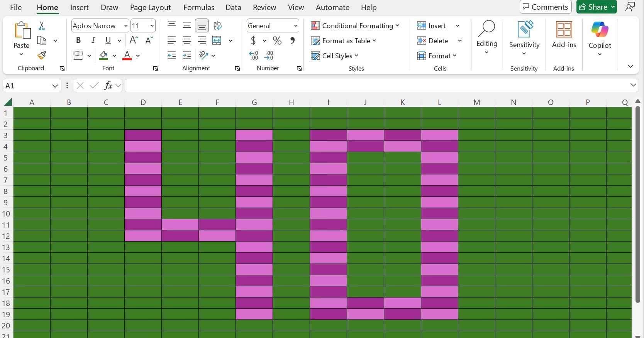
Task: Toggle Bold formatting
Action: click(78, 41)
